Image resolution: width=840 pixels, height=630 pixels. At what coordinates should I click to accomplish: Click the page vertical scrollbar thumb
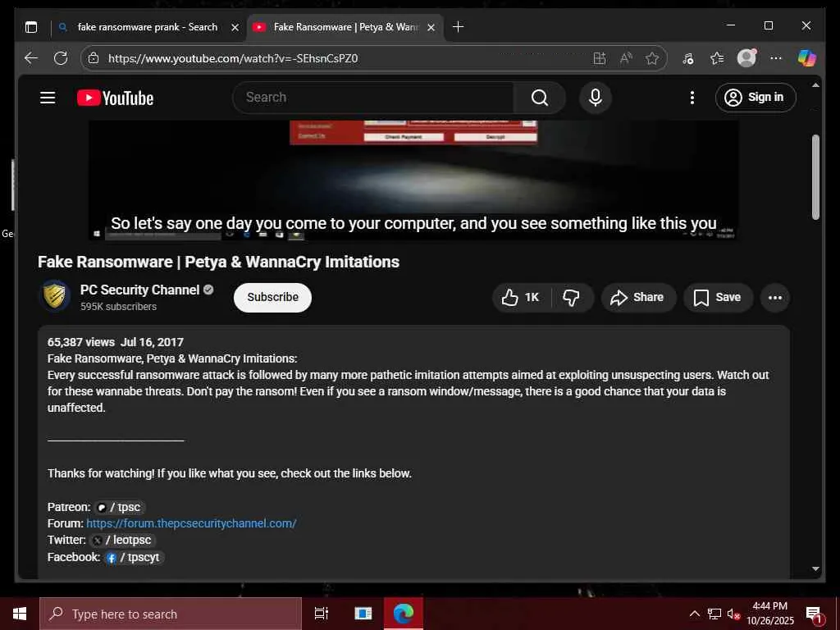point(815,177)
